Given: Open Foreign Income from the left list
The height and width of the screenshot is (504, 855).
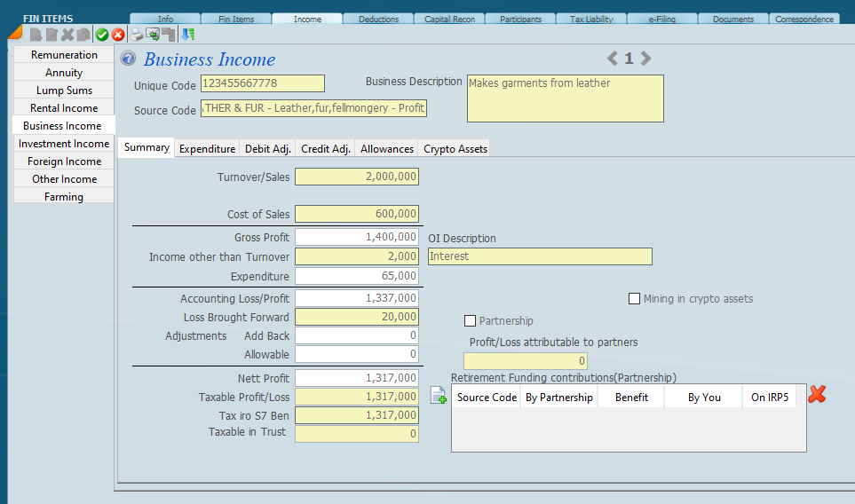Looking at the screenshot, I should tap(64, 161).
